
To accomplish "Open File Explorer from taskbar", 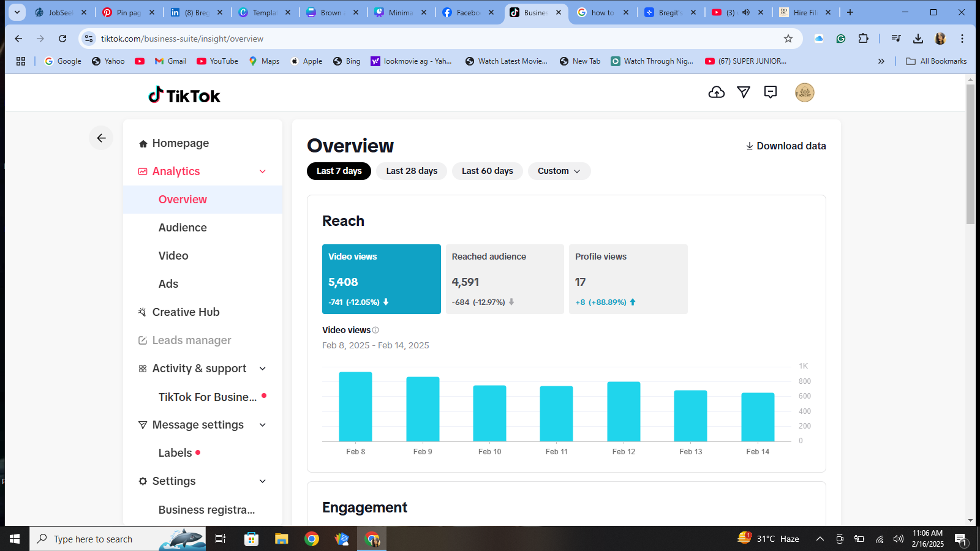I will pyautogui.click(x=281, y=539).
